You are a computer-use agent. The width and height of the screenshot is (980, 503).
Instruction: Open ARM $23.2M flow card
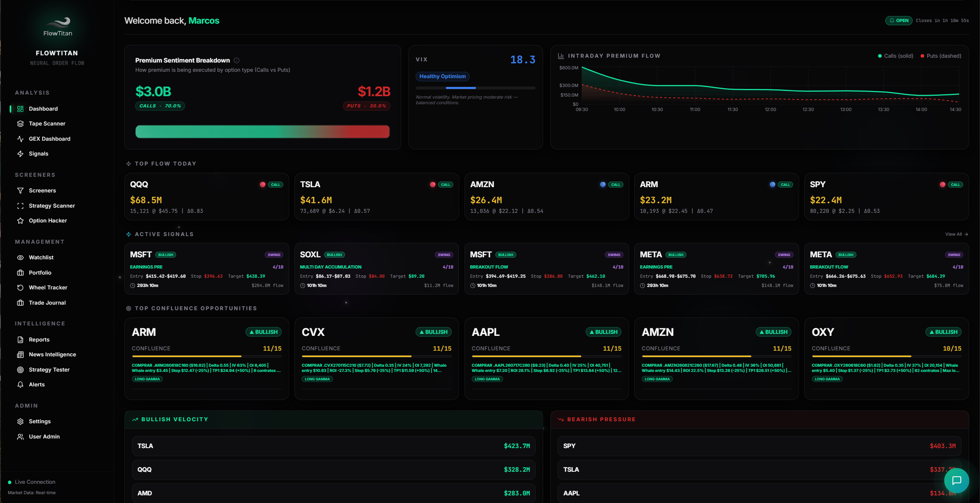[716, 196]
